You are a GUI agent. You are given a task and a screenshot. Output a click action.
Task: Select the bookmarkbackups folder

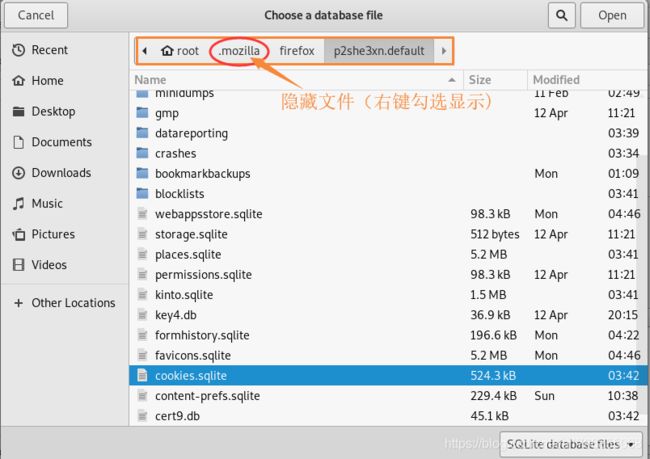tap(386, 173)
